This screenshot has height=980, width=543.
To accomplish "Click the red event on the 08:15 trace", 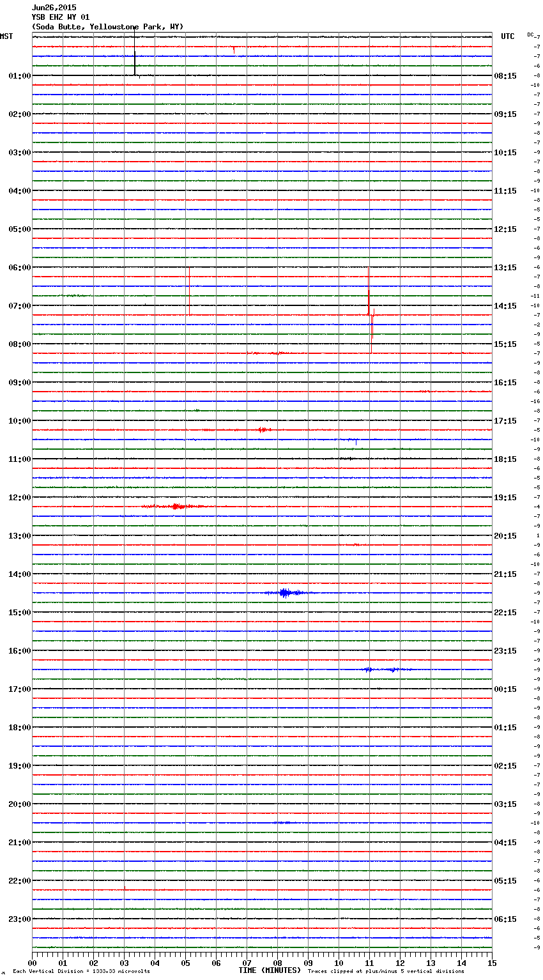I will [270, 353].
